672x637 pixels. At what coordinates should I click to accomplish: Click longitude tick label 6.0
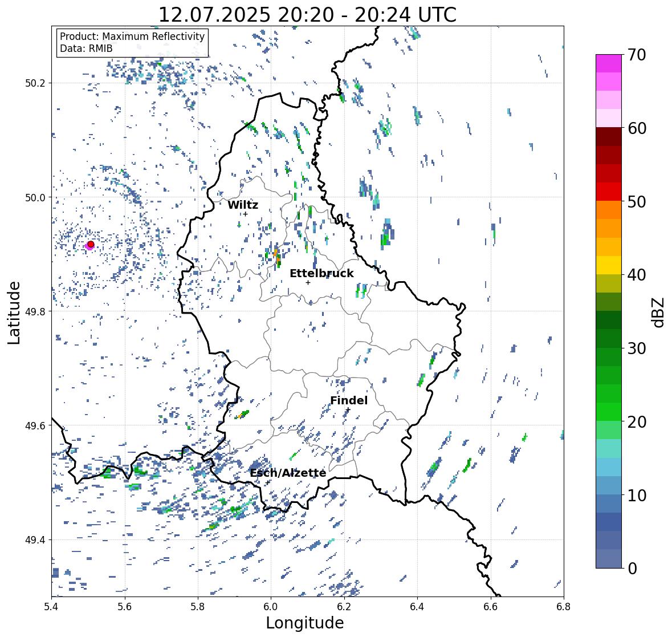271,607
